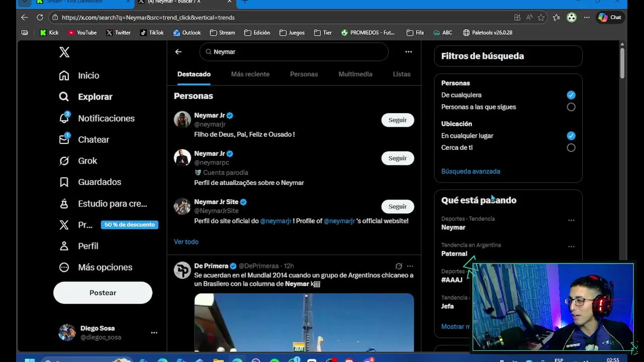Viewport: 644px width, 362px height.
Task: Open the Estudio para creadores icon
Action: tap(64, 204)
